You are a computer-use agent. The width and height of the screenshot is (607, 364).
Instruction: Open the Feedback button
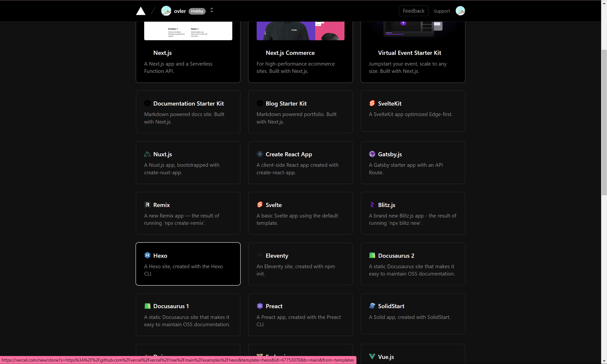click(x=414, y=11)
